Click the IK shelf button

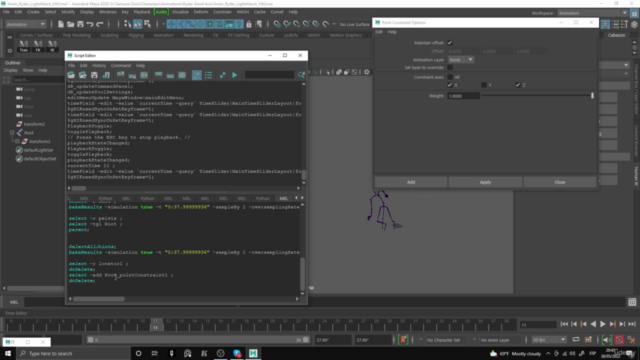click(x=52, y=45)
